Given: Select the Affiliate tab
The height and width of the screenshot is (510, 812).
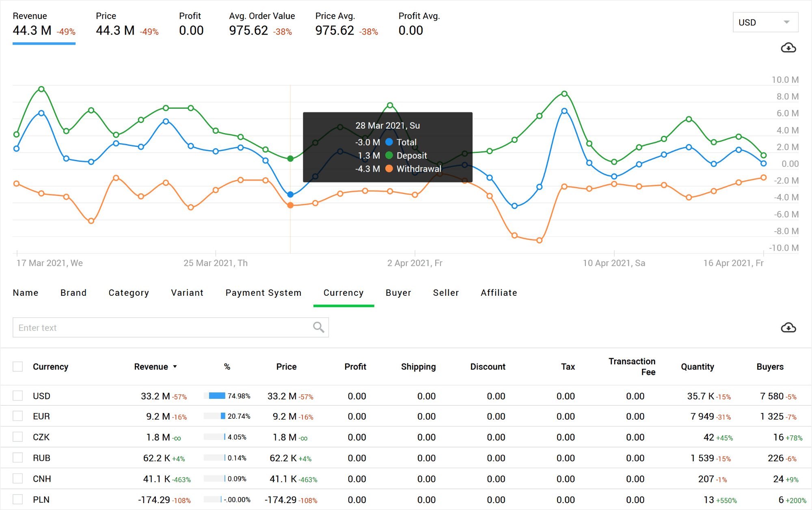Looking at the screenshot, I should tap(499, 293).
